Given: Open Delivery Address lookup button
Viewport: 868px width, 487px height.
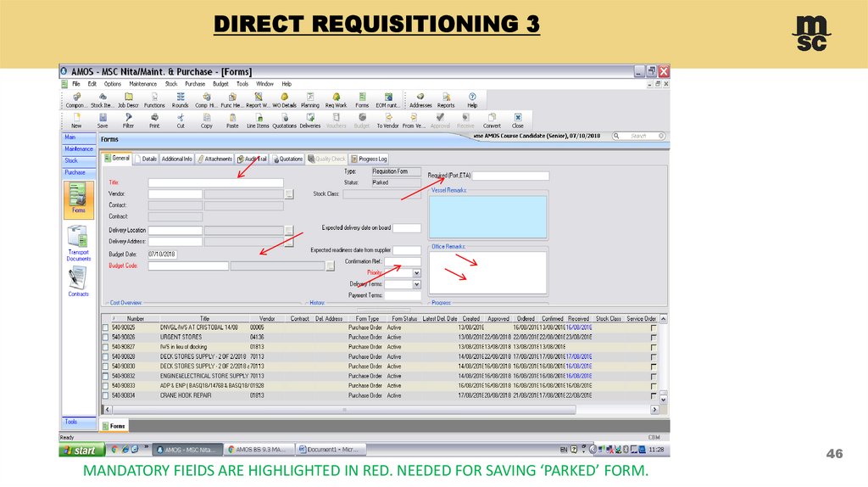Looking at the screenshot, I should pyautogui.click(x=289, y=242).
